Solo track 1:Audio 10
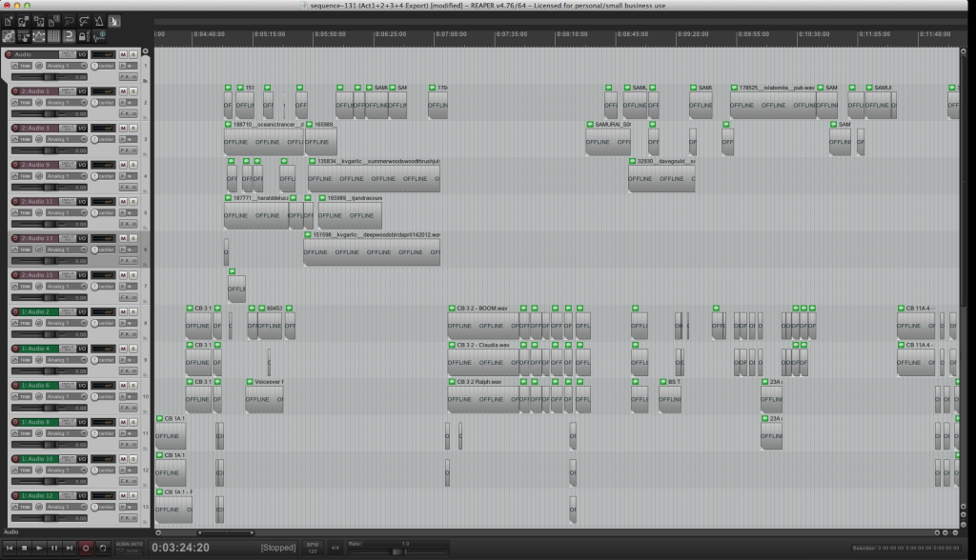The width and height of the screenshot is (976, 560). tap(133, 459)
